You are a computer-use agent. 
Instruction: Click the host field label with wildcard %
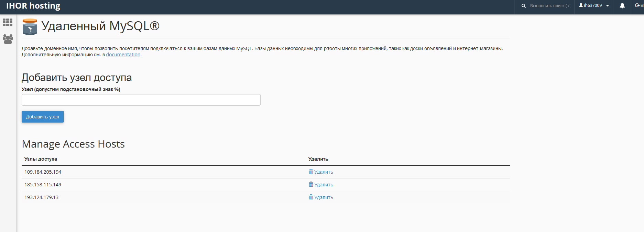[71, 89]
